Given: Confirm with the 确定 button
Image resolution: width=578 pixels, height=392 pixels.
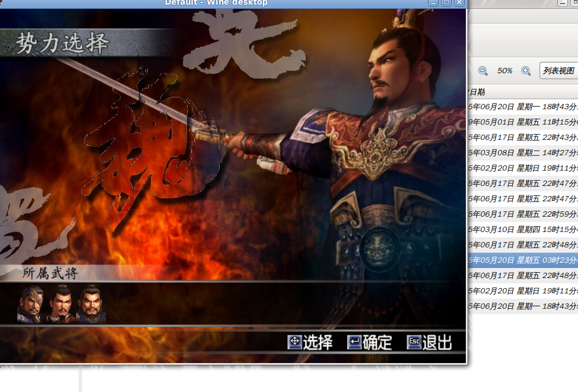Looking at the screenshot, I should point(377,342).
